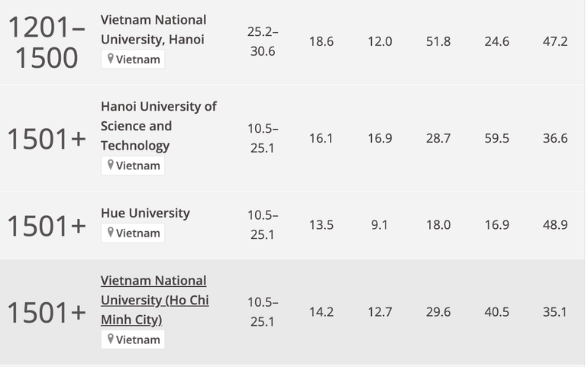Click the location pin under Hanoi University of Science and Technology

pyautogui.click(x=111, y=165)
